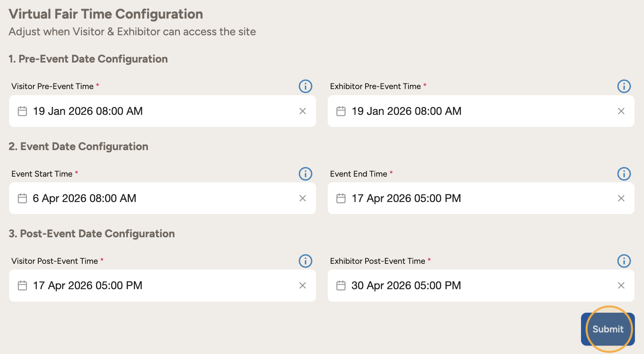Image resolution: width=644 pixels, height=354 pixels.
Task: Clear the Visitor Pre-Event Time value
Action: 302,111
